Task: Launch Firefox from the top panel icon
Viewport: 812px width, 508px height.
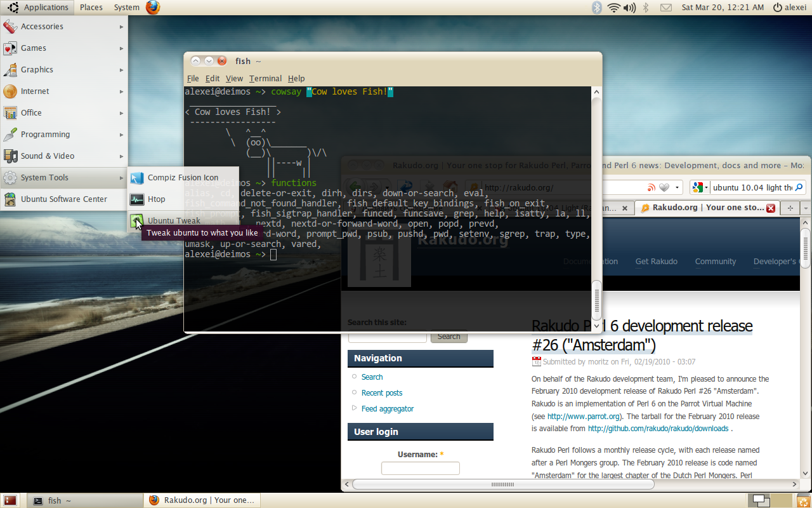Action: [153, 8]
